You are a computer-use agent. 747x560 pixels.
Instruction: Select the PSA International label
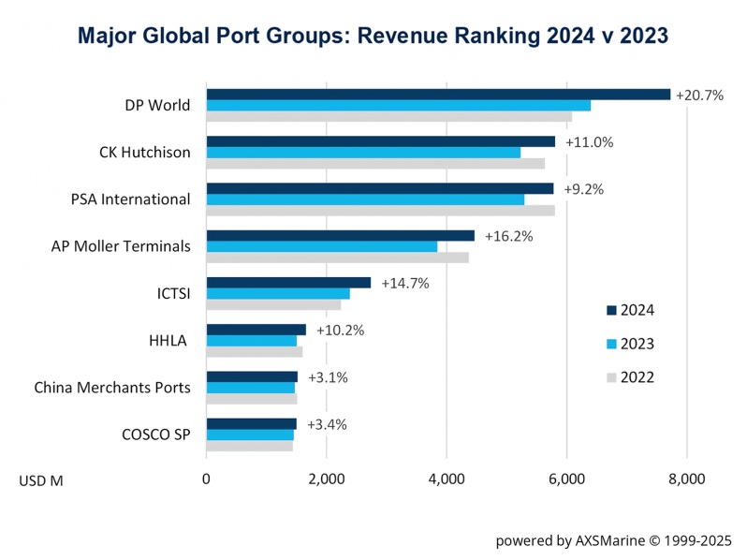tap(130, 199)
